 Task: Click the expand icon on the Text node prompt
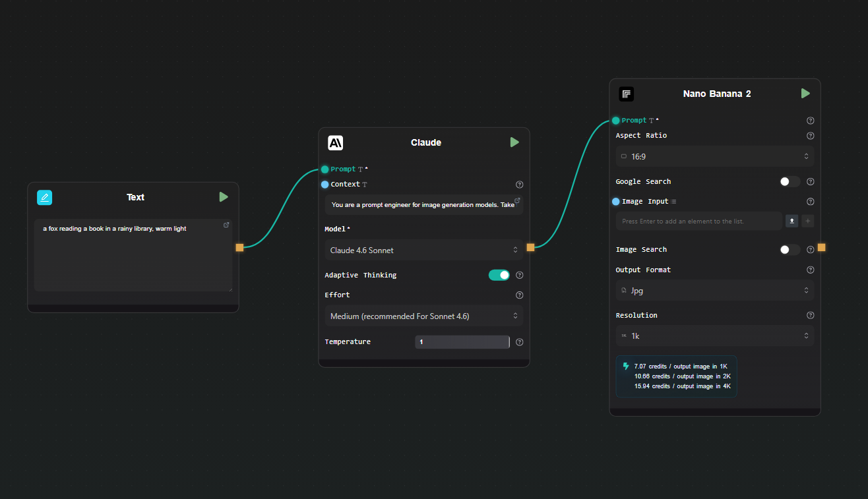[x=226, y=225]
